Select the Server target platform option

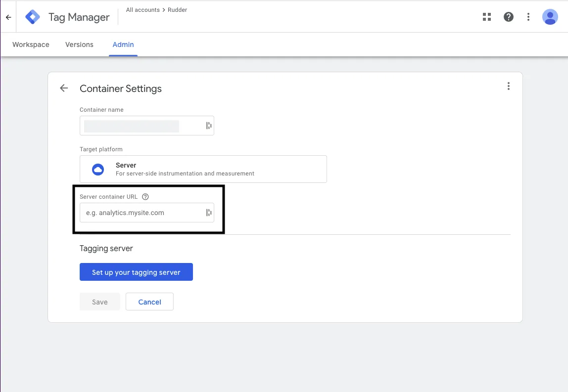point(203,169)
